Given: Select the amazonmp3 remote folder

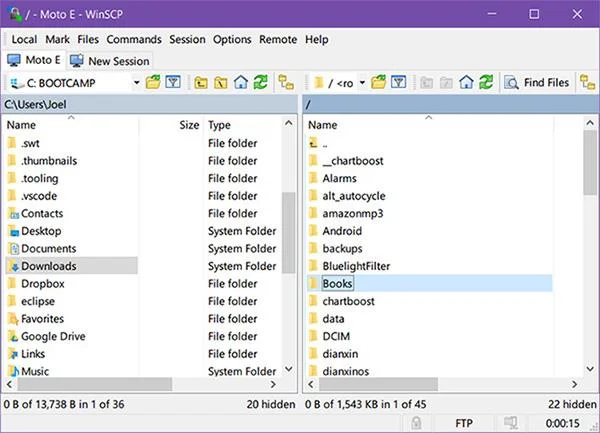Looking at the screenshot, I should click(x=352, y=213).
